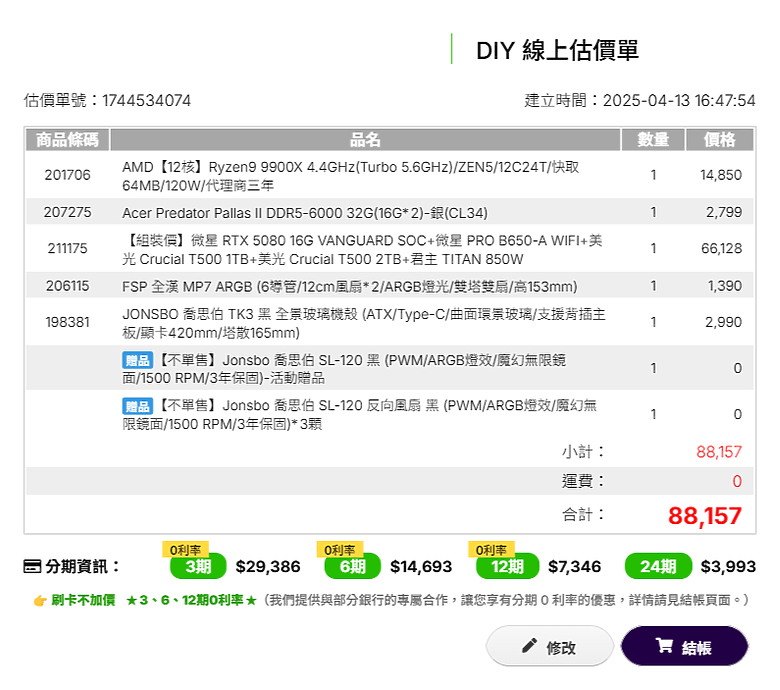Click the 價格 column header
This screenshot has height=690, width=780.
click(x=719, y=140)
